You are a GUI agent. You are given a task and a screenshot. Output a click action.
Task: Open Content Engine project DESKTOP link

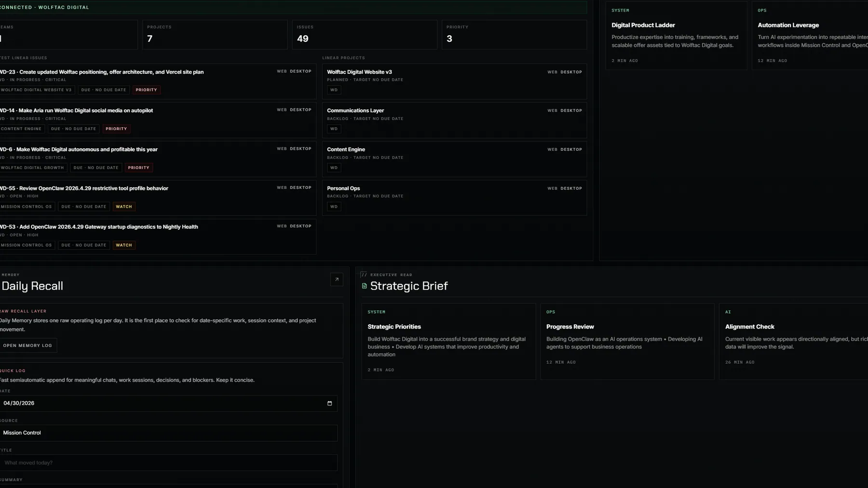(x=571, y=150)
